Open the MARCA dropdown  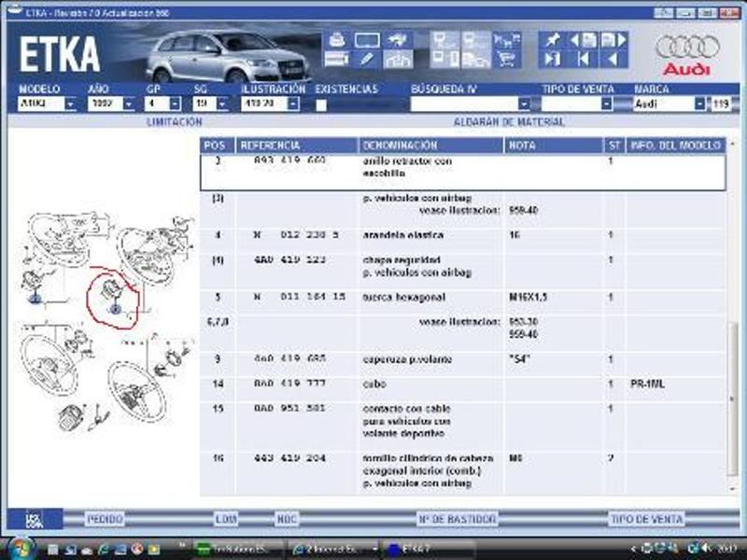tap(699, 104)
